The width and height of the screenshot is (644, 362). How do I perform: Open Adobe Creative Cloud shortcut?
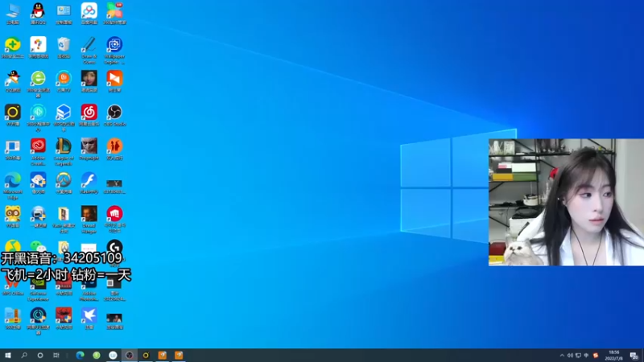38,151
